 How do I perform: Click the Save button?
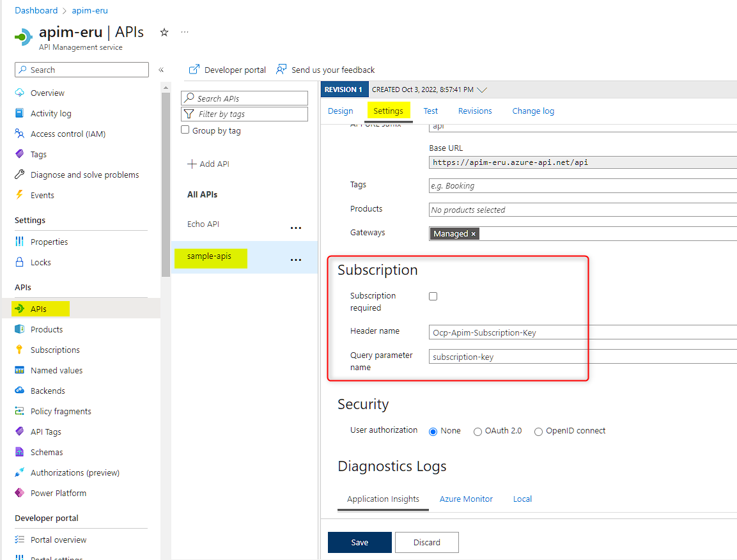[360, 542]
